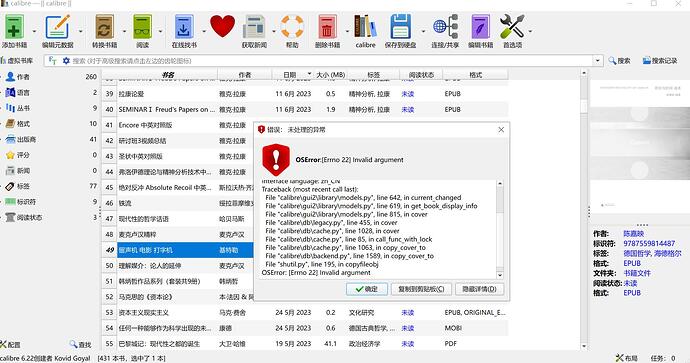Expand the Authors (作者) category in tag browser
690x363 pixels.
[x=1, y=77]
